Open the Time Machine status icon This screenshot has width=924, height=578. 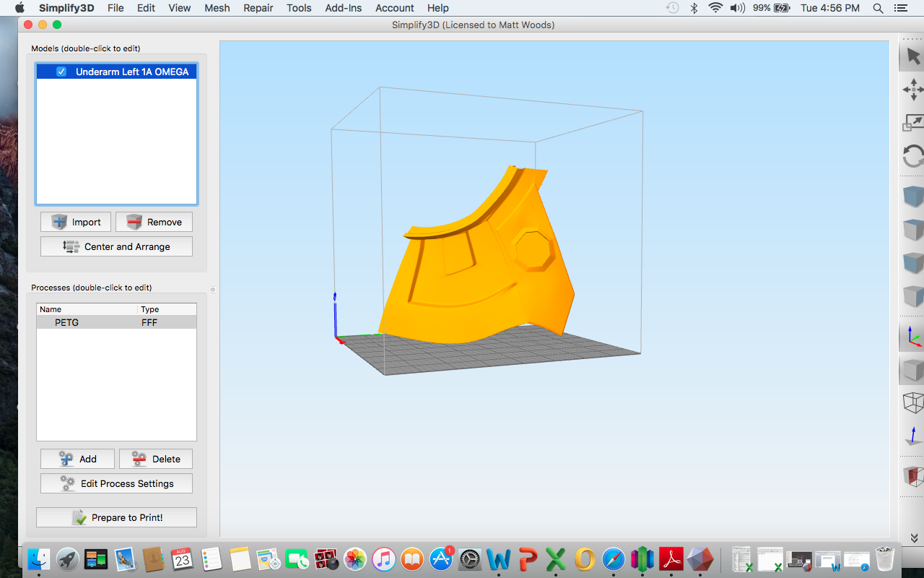tap(672, 8)
